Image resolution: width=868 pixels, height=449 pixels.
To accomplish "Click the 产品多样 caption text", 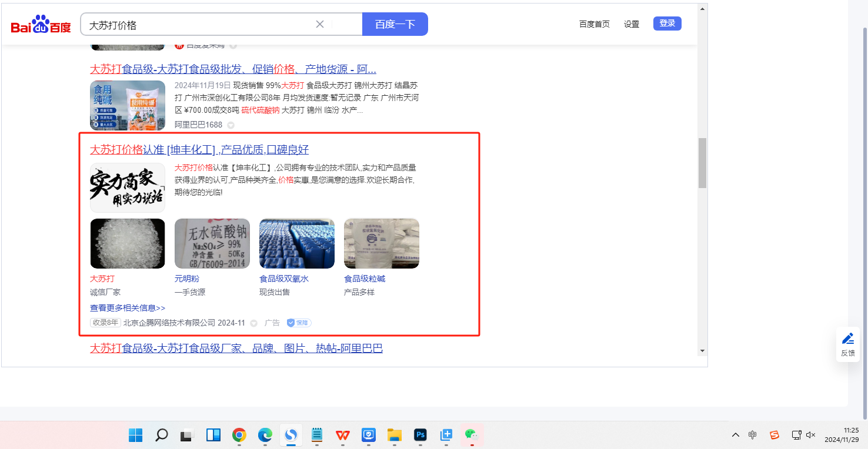I will 359,292.
